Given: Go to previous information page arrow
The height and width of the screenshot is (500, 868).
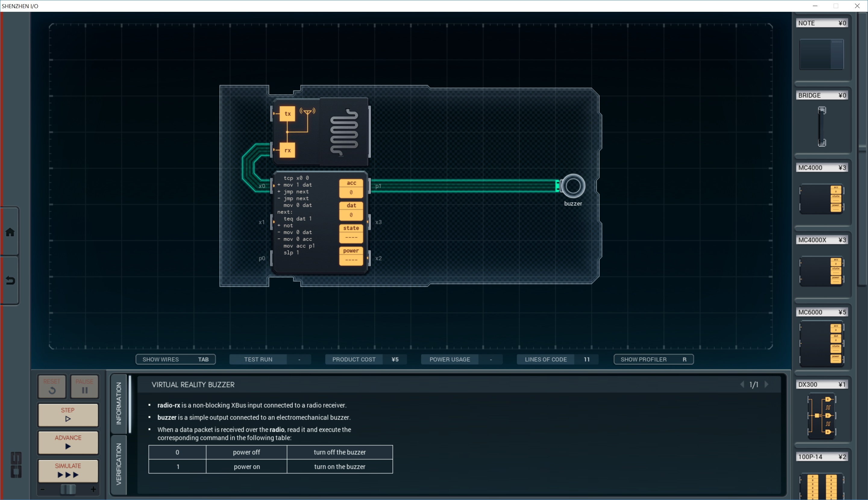Looking at the screenshot, I should pos(742,384).
